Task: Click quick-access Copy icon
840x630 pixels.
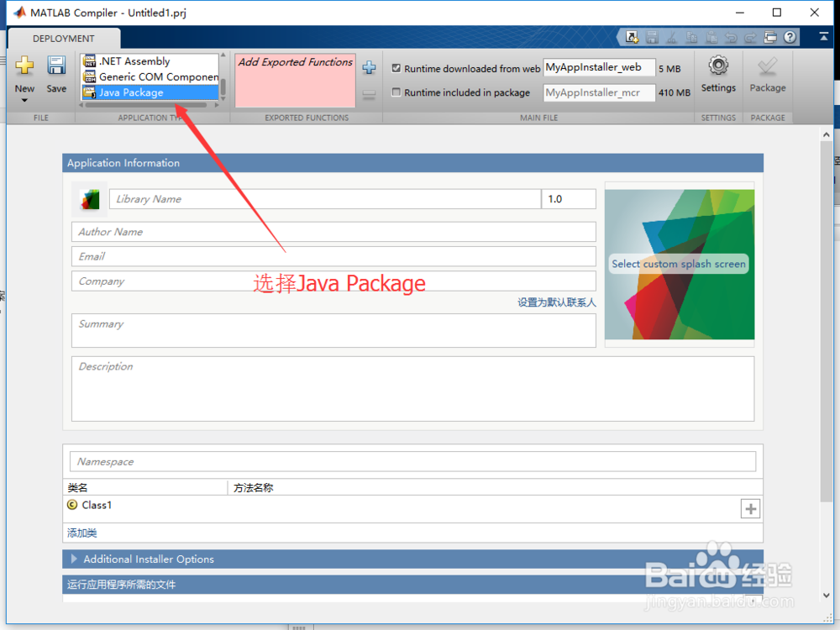Action: click(691, 37)
